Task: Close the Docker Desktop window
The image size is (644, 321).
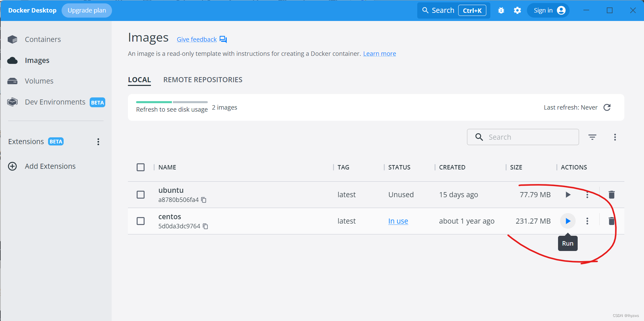Action: tap(633, 10)
